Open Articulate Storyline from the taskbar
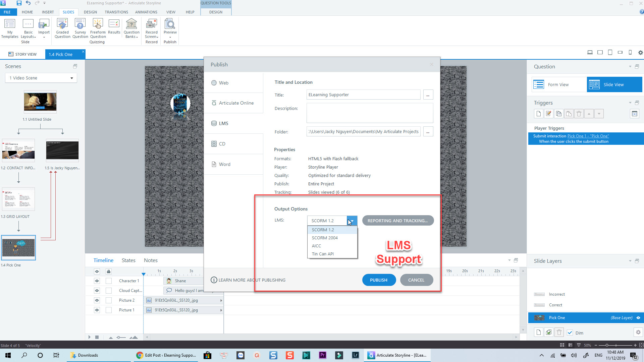 point(397,355)
